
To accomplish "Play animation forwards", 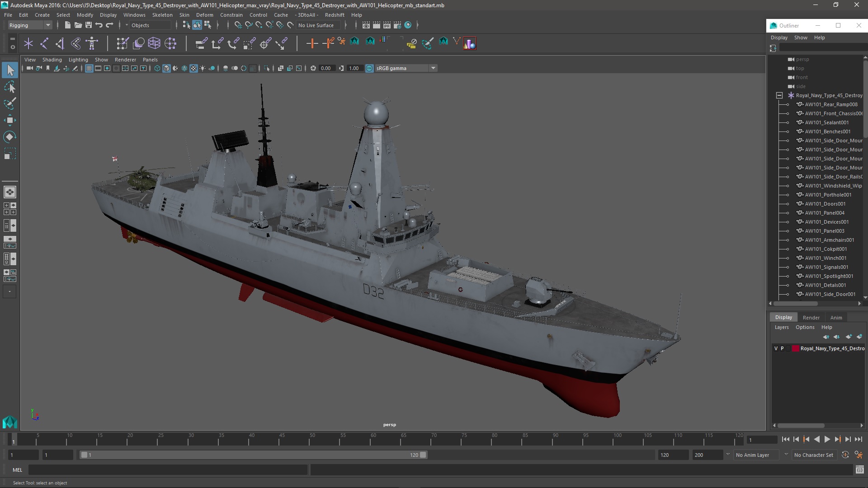I will [x=827, y=439].
